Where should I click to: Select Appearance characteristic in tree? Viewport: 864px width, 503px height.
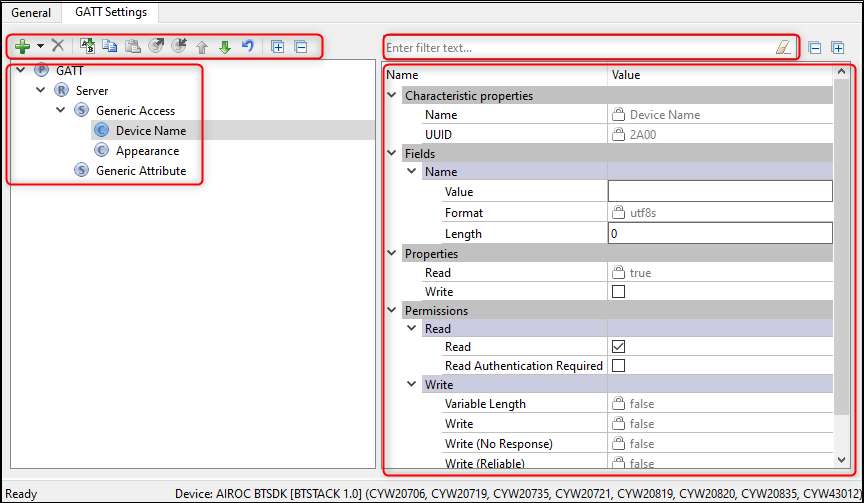click(147, 151)
